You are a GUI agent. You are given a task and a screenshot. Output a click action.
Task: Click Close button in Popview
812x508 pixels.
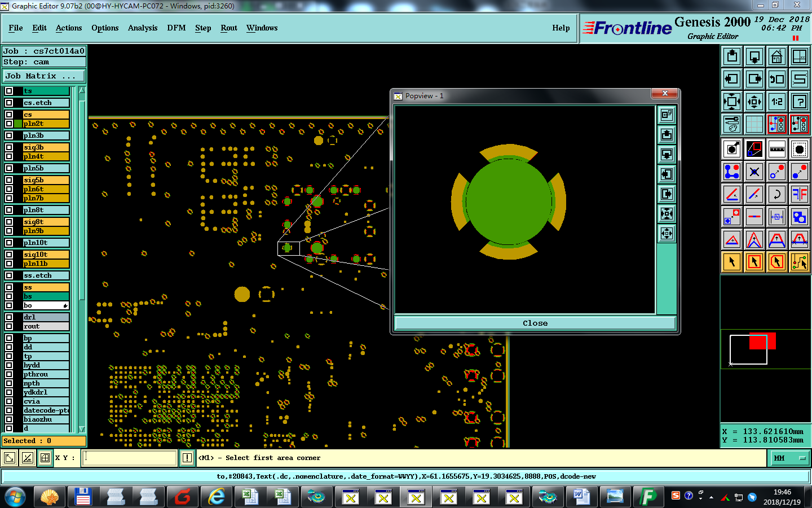(x=535, y=323)
